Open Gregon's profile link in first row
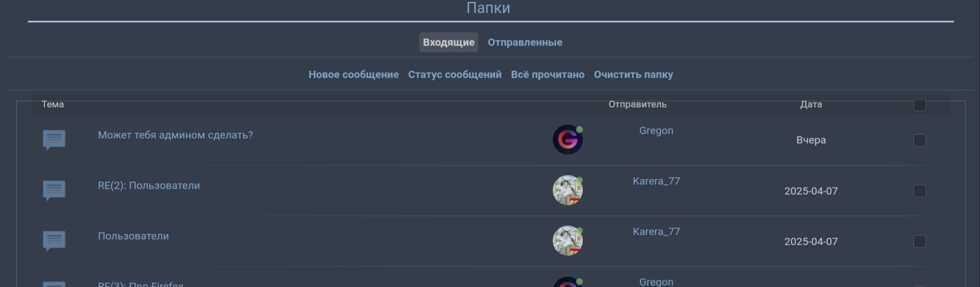980x287 pixels. pyautogui.click(x=656, y=130)
